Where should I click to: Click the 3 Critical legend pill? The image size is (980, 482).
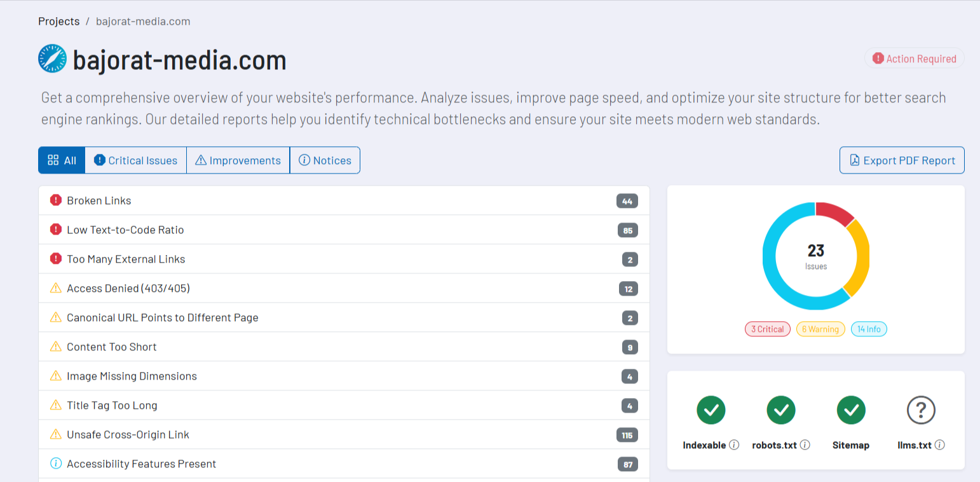768,329
